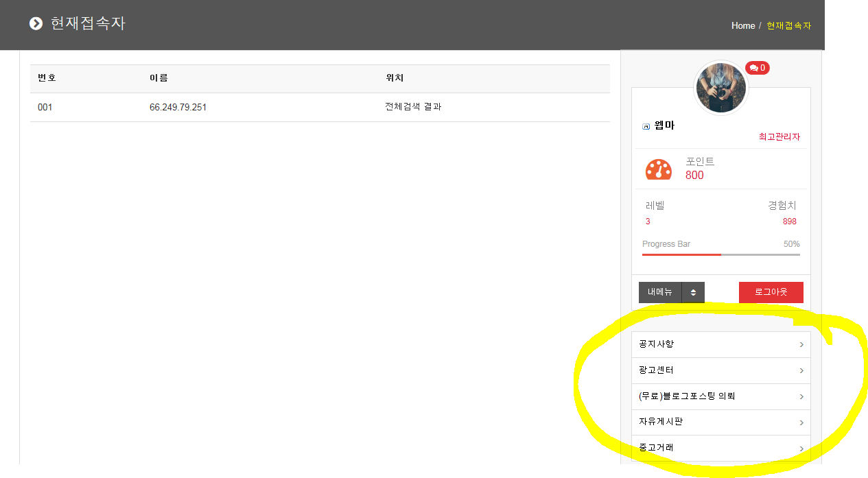Go to Home breadcrumb link
The width and height of the screenshot is (868, 478).
coord(743,25)
